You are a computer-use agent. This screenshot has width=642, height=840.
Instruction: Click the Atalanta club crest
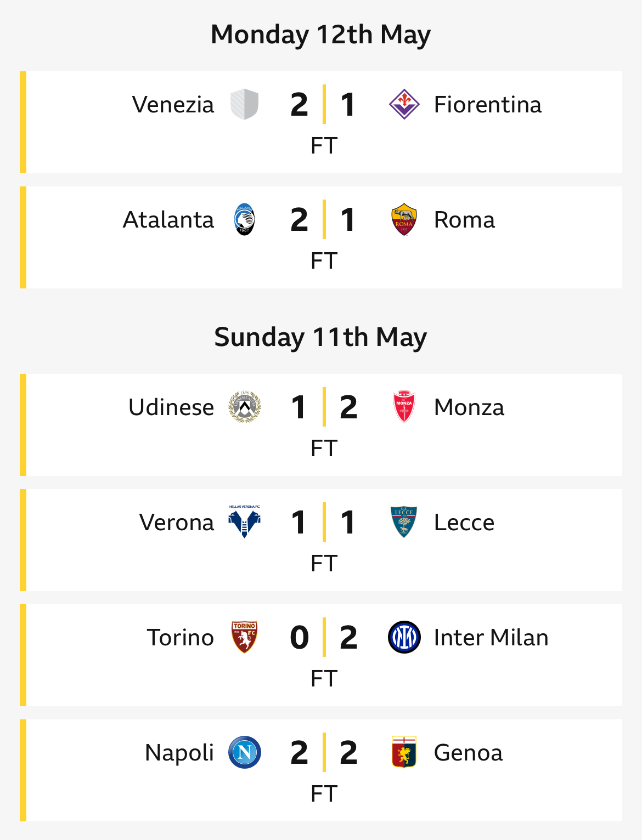point(244,219)
